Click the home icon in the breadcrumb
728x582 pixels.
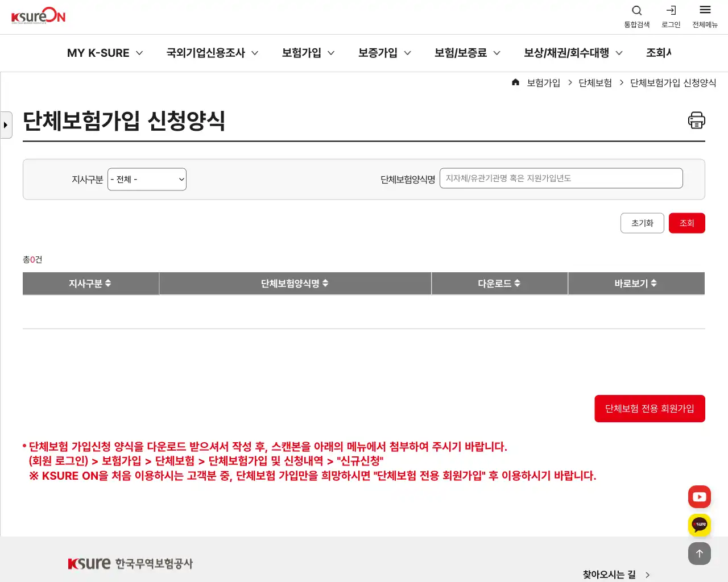point(515,82)
